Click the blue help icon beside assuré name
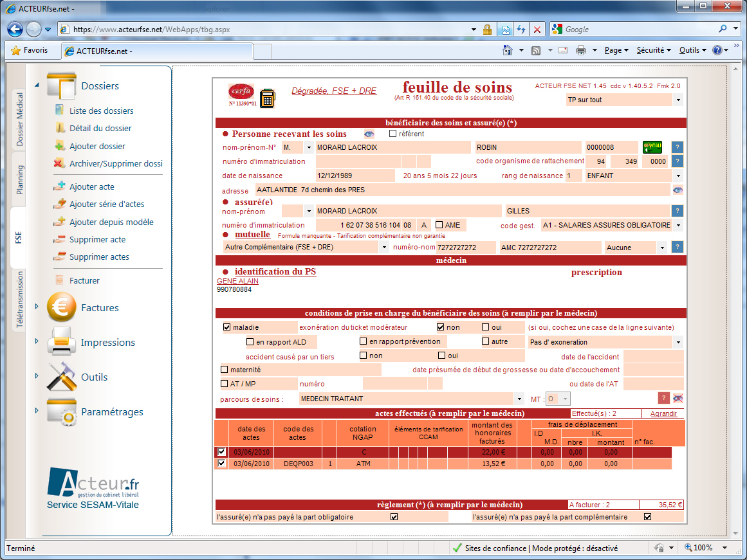Image resolution: width=747 pixels, height=560 pixels. [677, 211]
